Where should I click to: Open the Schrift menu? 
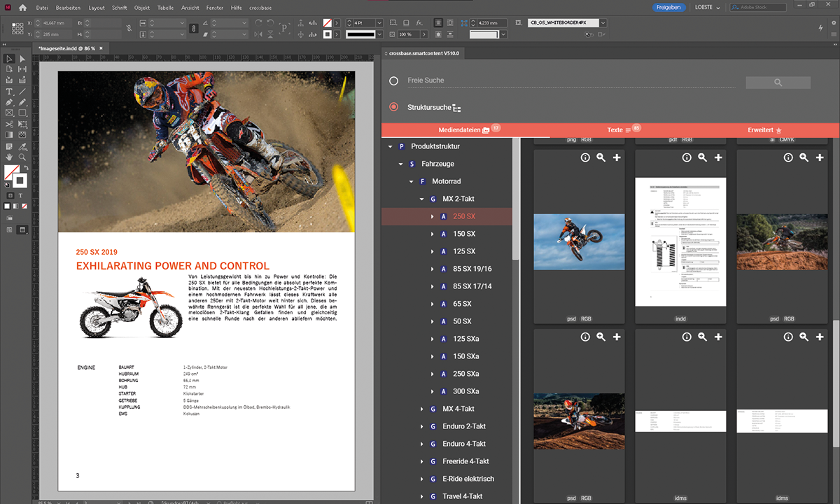120,8
